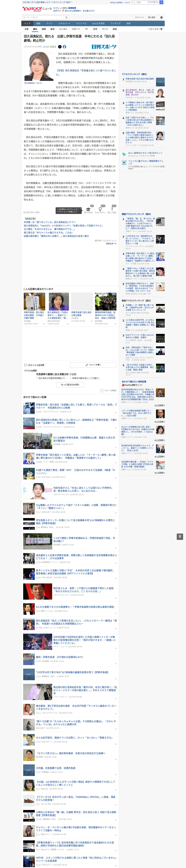Toggle the コメント非表示 checkbox
This screenshot has width=186, height=868.
tap(102, 391)
